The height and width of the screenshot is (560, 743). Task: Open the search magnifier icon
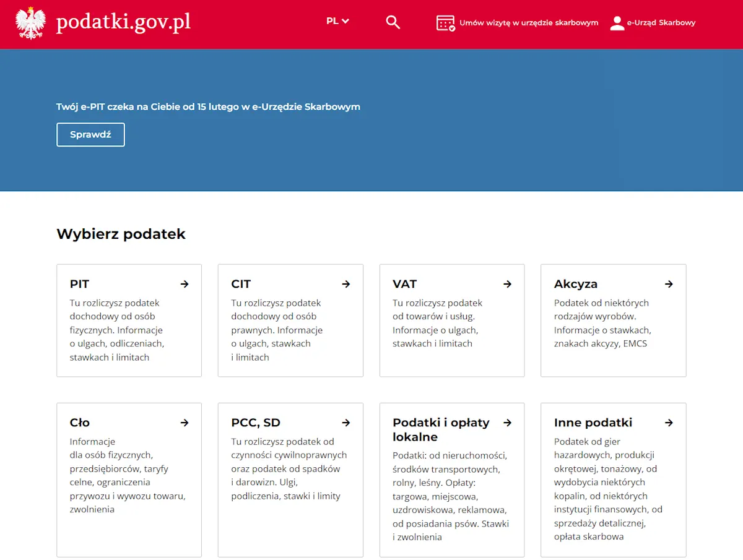click(x=393, y=22)
